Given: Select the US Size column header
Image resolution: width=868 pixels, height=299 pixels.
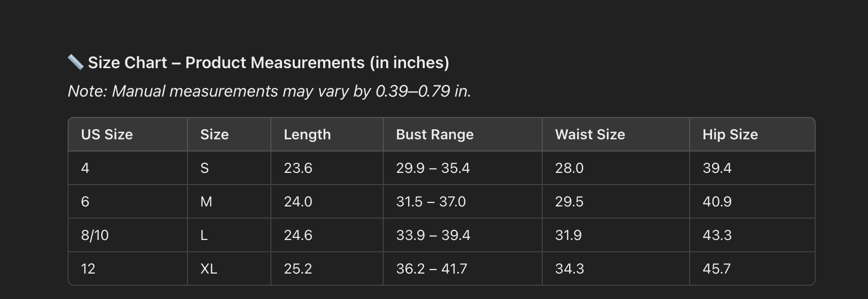Looking at the screenshot, I should (x=128, y=134).
